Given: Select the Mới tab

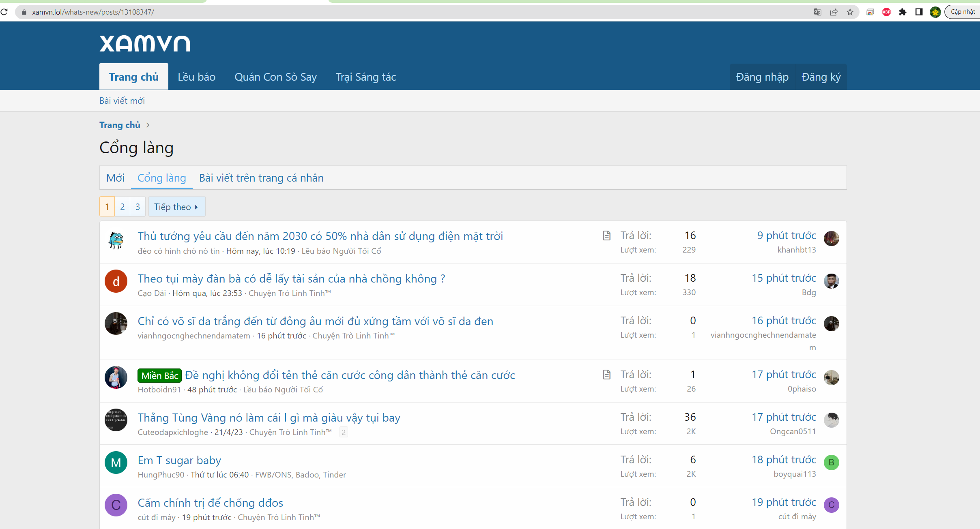Looking at the screenshot, I should (115, 178).
